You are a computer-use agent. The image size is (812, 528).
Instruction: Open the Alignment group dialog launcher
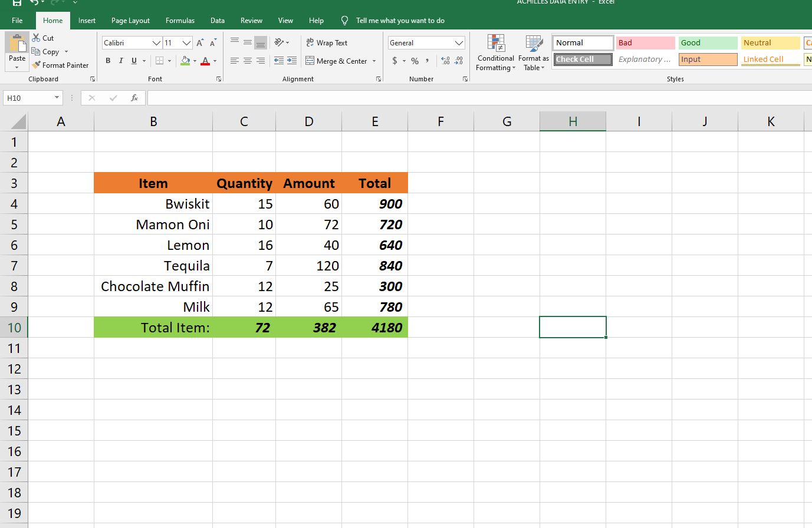tap(379, 79)
